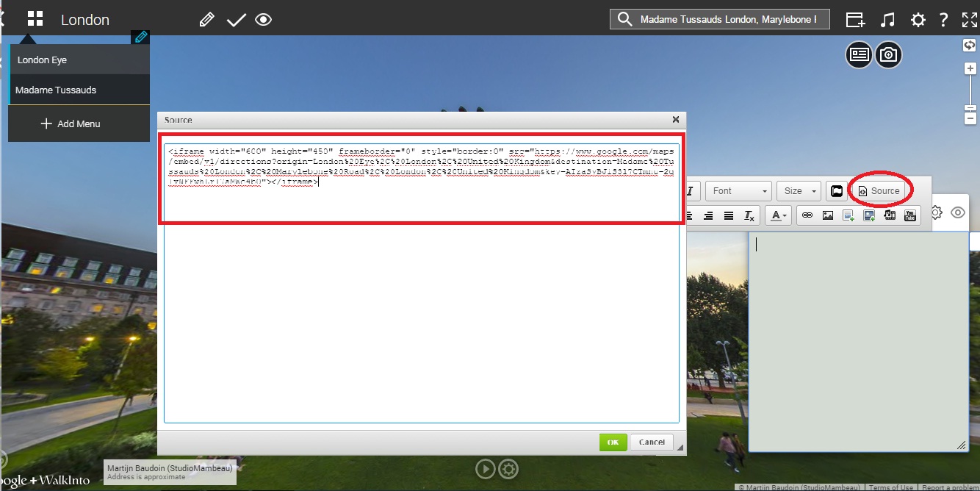Remove formatting with Tx icon
980x491 pixels.
749,215
